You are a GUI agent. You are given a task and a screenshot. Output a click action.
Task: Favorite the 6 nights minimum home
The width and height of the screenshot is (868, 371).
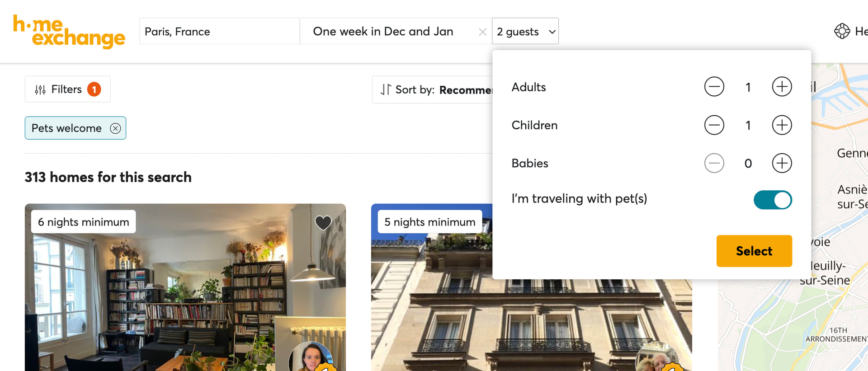(x=323, y=222)
